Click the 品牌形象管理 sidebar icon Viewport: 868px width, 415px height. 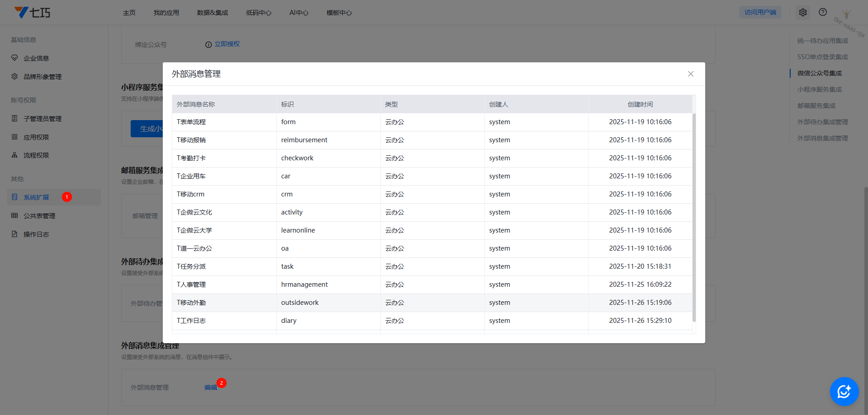(14, 77)
